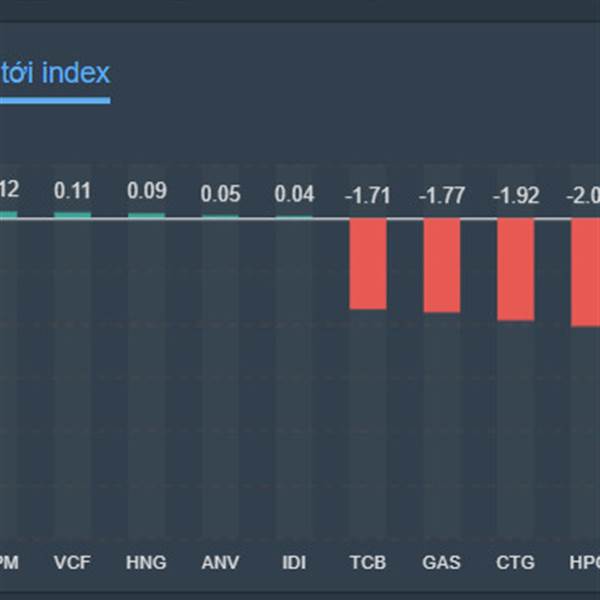Click the red GAS bar
This screenshot has width=600, height=600.
(442, 265)
